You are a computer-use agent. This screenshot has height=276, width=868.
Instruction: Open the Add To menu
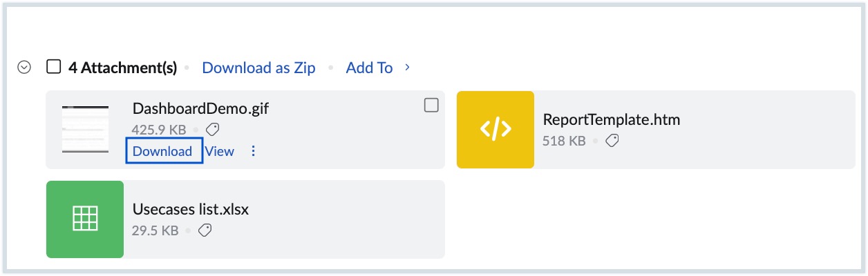click(369, 68)
